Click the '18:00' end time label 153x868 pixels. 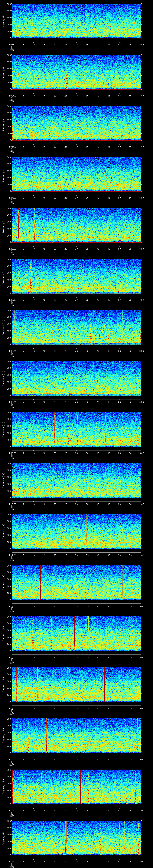click(x=141, y=861)
